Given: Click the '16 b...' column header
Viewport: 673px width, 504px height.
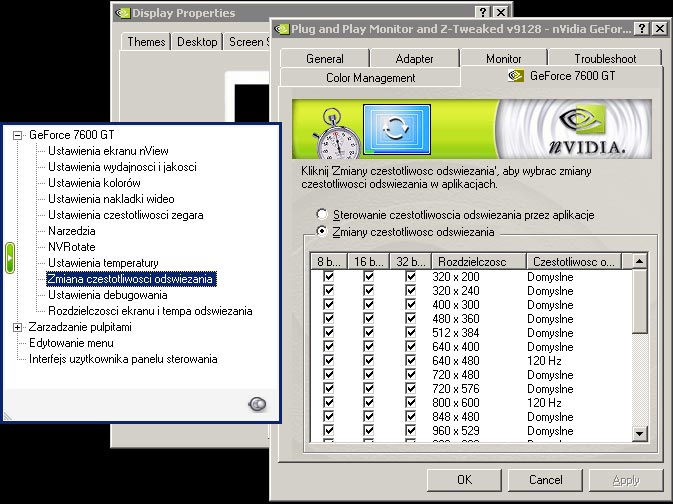Looking at the screenshot, I should pyautogui.click(x=368, y=261).
